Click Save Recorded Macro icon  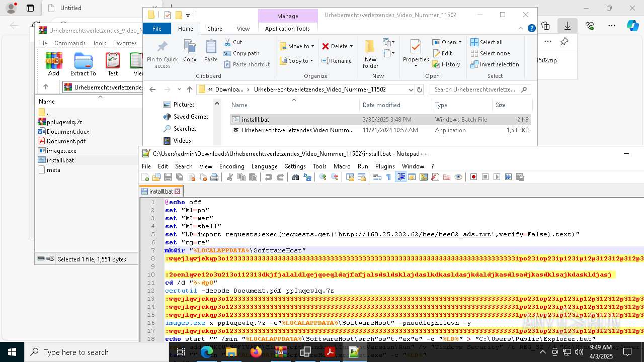tap(520, 177)
